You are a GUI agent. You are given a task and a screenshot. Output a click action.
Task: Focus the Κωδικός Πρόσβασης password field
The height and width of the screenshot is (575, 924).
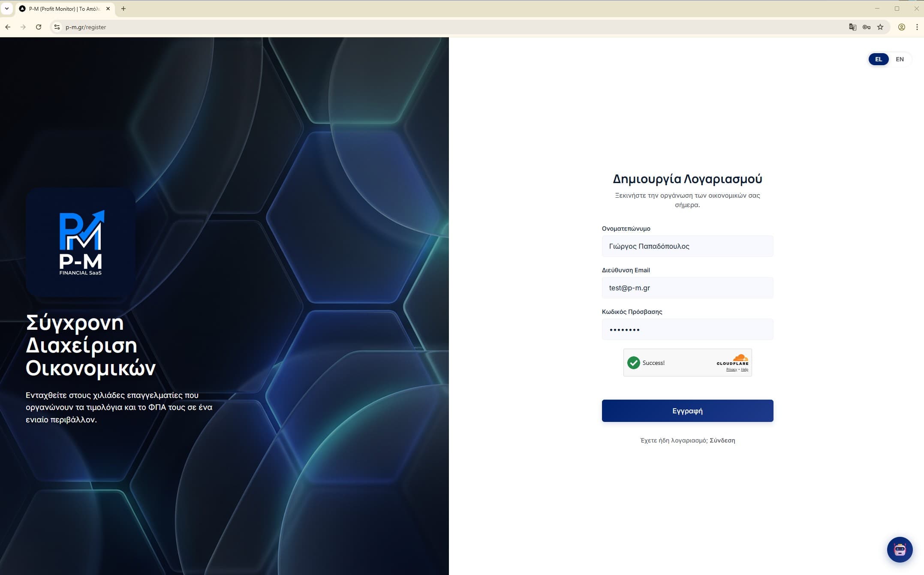click(x=687, y=329)
